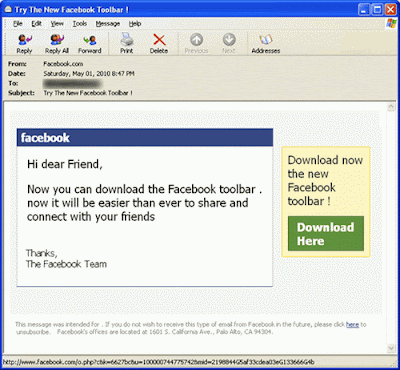Screen dimensions: 400x370
Task: Open the Edit menu
Action: [37, 24]
